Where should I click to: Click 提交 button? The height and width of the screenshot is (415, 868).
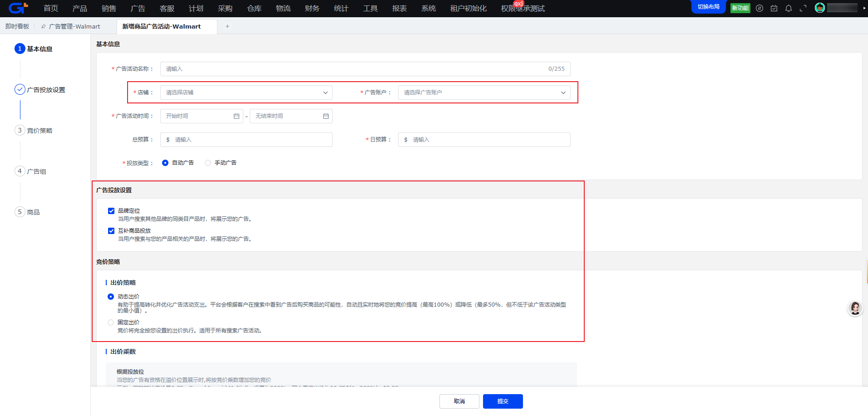[x=503, y=401]
